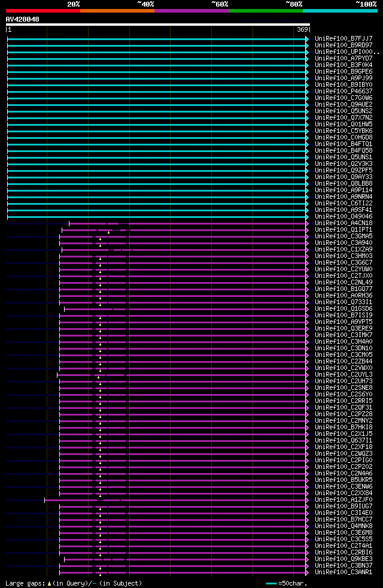This screenshot has width=383, height=588.
Task: Click the orange ~40% identity legend bar
Action: tap(117, 11)
